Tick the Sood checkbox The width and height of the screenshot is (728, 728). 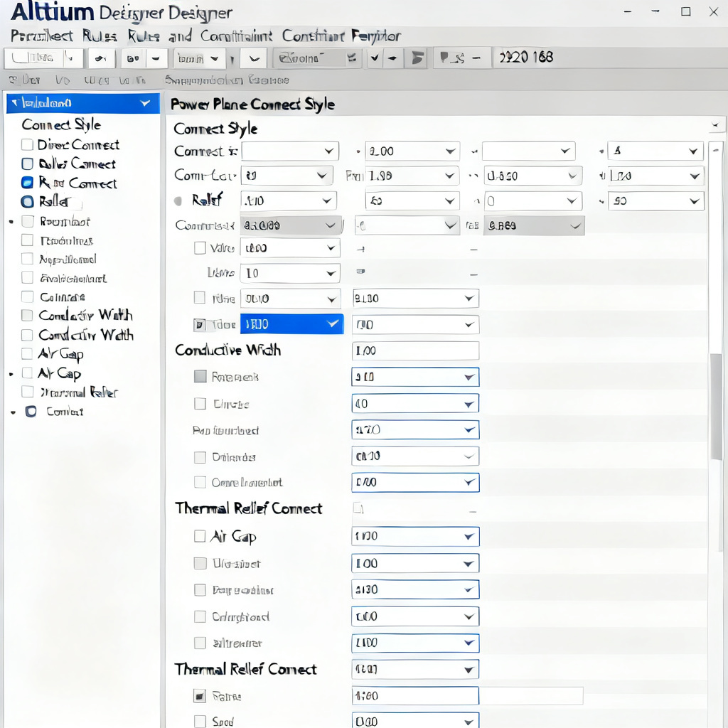click(200, 721)
